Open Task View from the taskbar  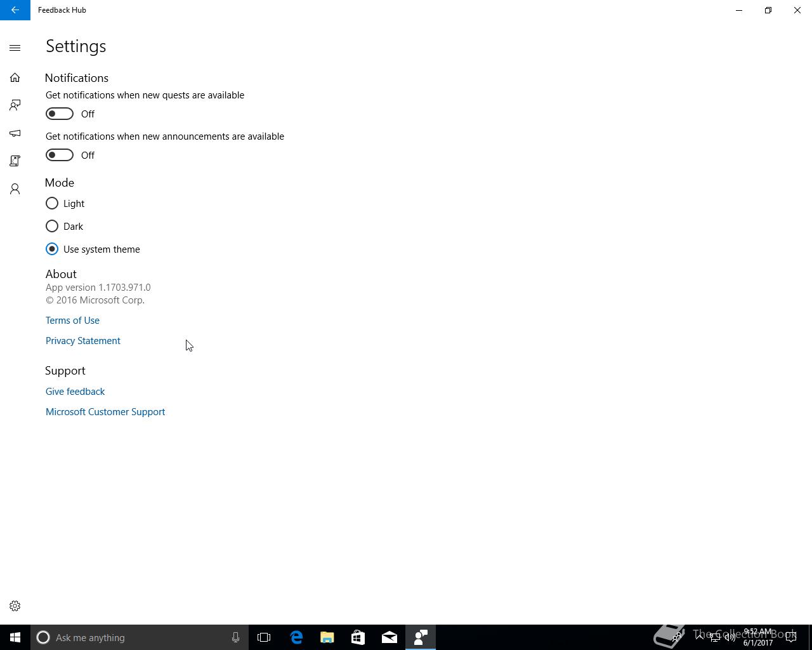[x=264, y=637]
